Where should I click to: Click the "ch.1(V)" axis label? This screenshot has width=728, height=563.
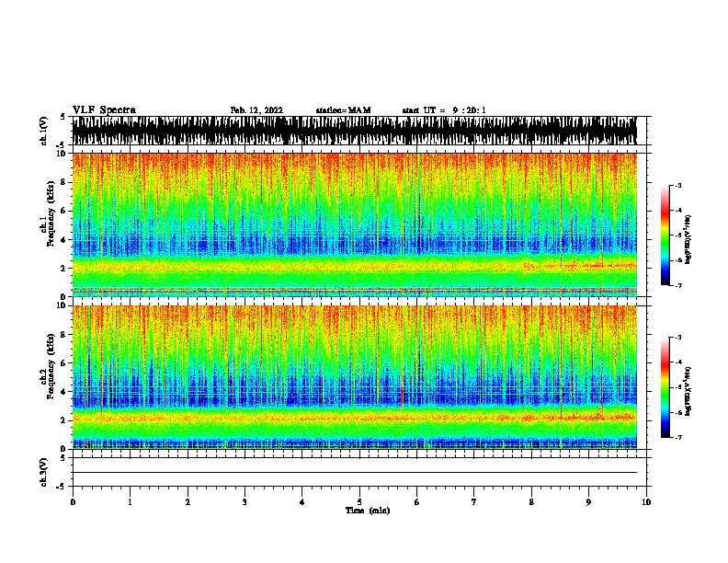click(43, 131)
